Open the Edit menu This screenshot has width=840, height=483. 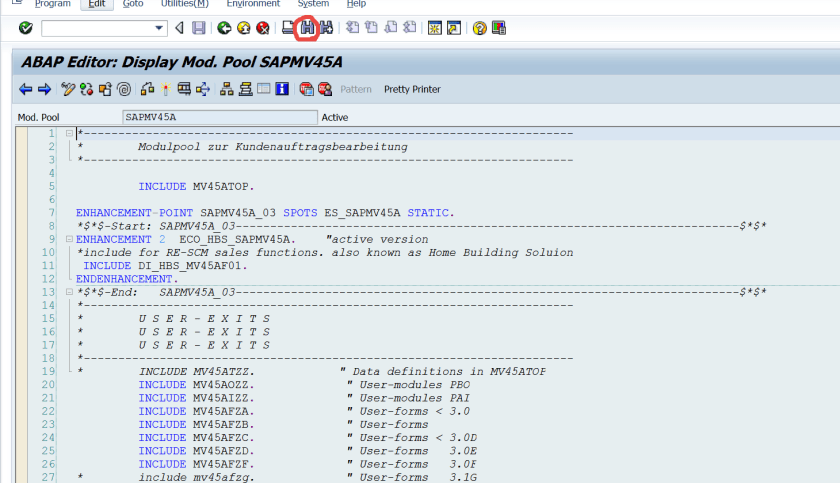point(98,4)
